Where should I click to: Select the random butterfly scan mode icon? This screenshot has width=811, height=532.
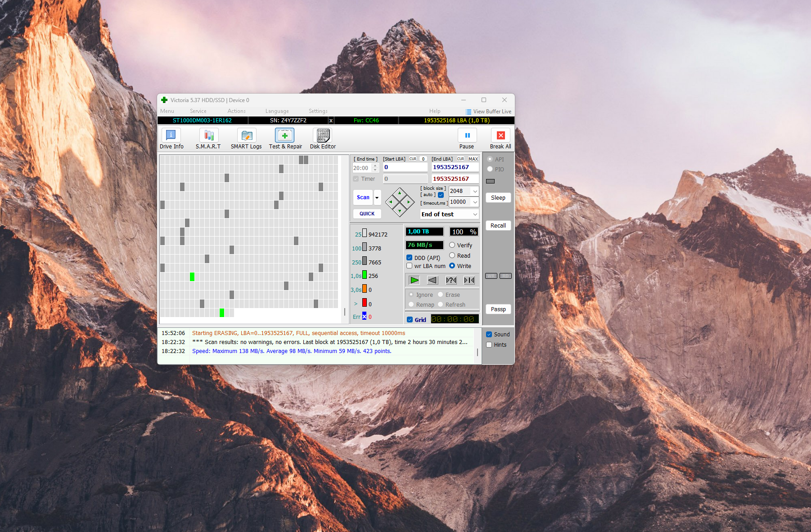click(x=451, y=280)
